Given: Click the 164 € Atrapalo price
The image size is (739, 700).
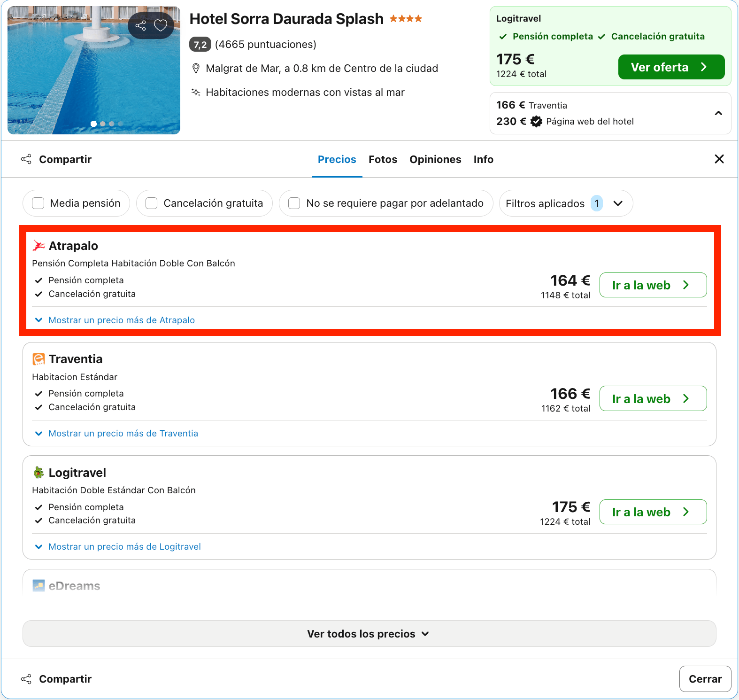Looking at the screenshot, I should point(570,280).
